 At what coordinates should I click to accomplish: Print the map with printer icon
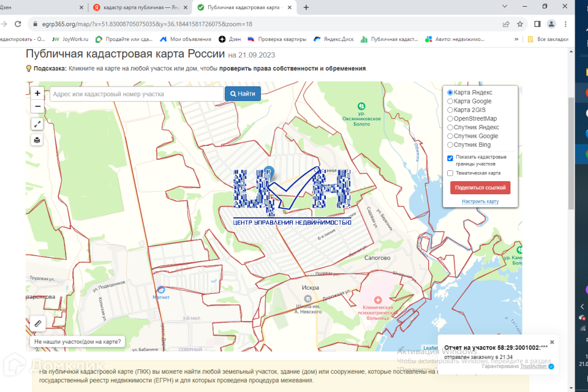(37, 140)
